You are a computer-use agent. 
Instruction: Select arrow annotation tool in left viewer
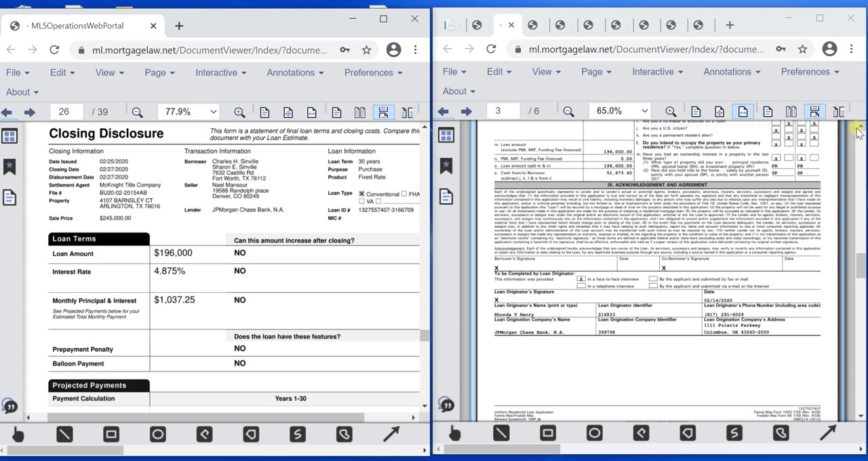pyautogui.click(x=391, y=434)
